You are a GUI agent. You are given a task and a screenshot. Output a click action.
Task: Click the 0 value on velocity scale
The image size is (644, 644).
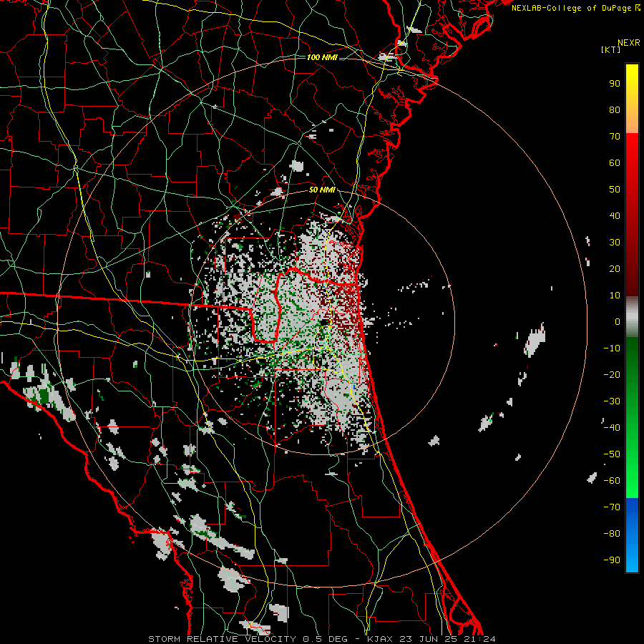click(618, 322)
